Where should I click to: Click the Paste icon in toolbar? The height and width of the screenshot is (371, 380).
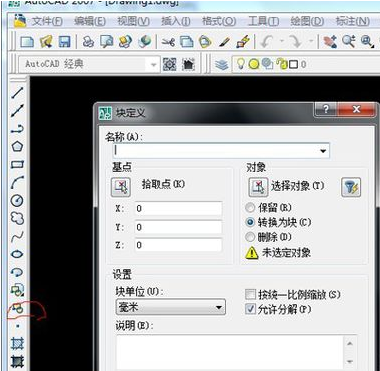(205, 42)
